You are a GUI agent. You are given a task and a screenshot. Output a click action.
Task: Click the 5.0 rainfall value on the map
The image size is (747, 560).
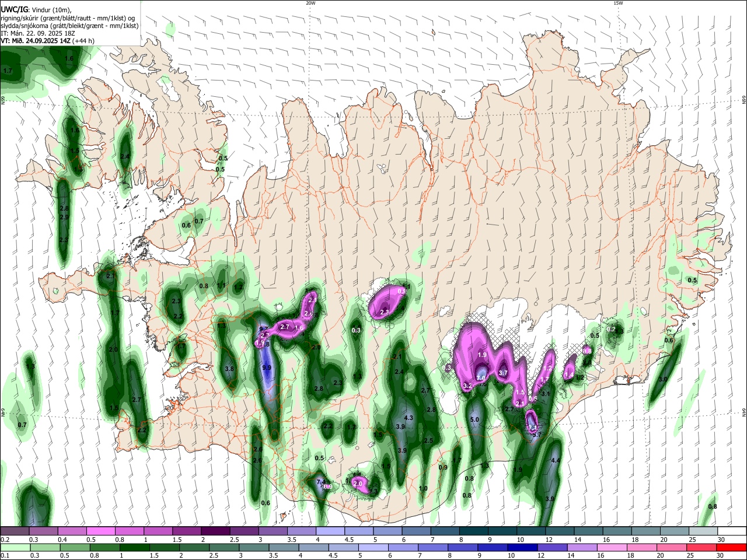(x=474, y=419)
